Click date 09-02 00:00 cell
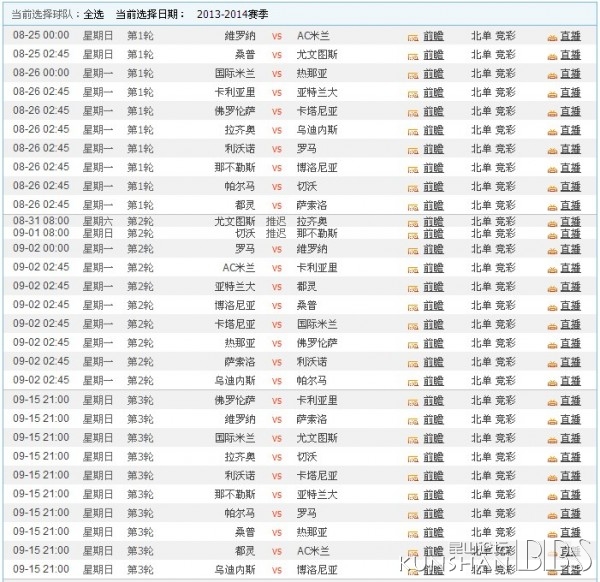600x582 pixels. [x=41, y=249]
